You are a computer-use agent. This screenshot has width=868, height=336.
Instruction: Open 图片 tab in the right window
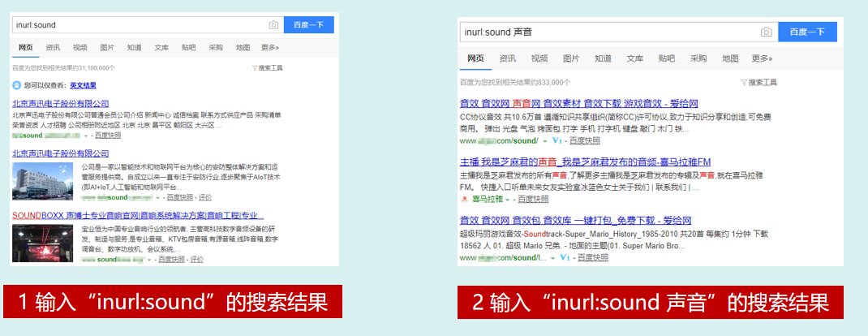pyautogui.click(x=571, y=58)
